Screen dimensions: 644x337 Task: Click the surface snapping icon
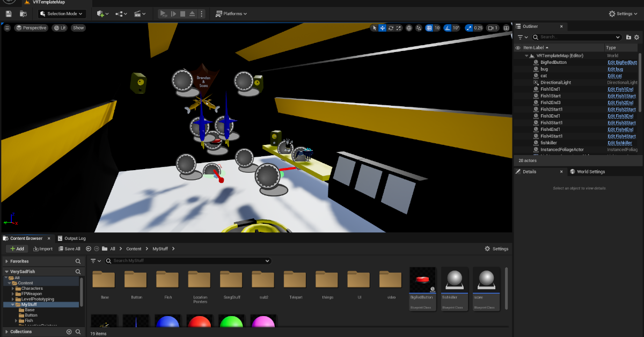[x=419, y=28]
